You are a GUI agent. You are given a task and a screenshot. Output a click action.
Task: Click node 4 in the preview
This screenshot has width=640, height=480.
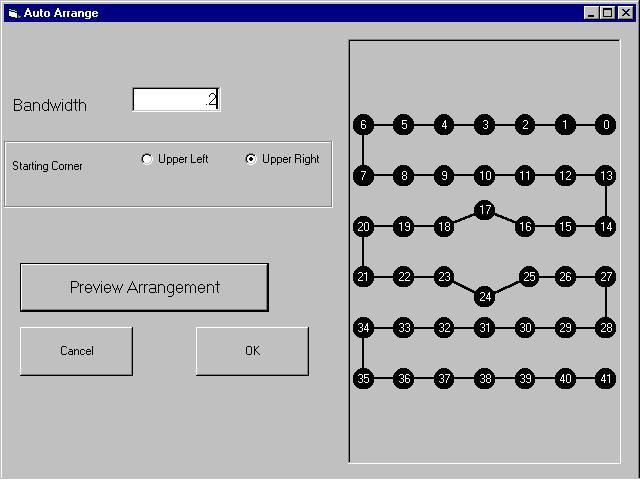[x=444, y=124]
